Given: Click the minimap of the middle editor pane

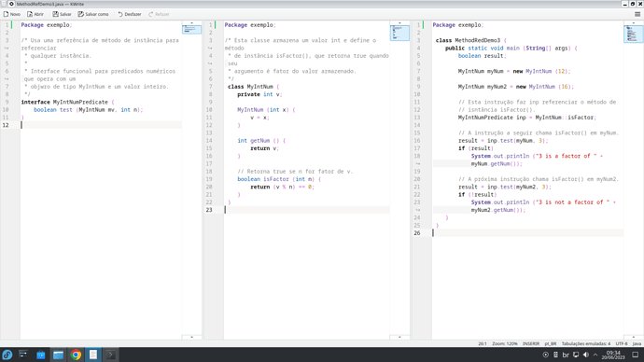Looking at the screenshot, I should tap(399, 33).
